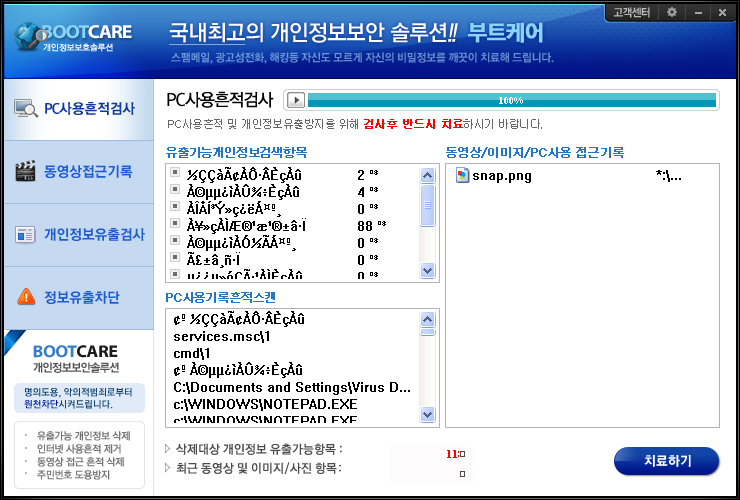Image resolution: width=740 pixels, height=500 pixels.
Task: Click the 유출가능개인정보검색항목 heading
Action: 236,152
